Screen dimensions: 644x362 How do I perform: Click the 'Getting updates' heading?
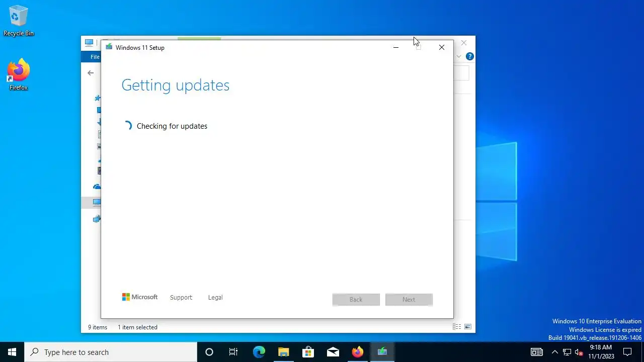(176, 85)
